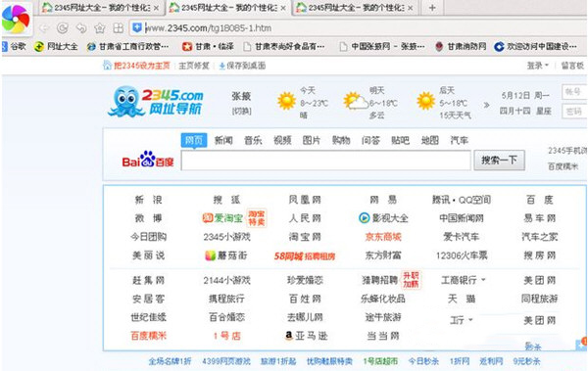588x371 pixels.
Task: Open 中国张掖网 bookmark
Action: coord(382,46)
